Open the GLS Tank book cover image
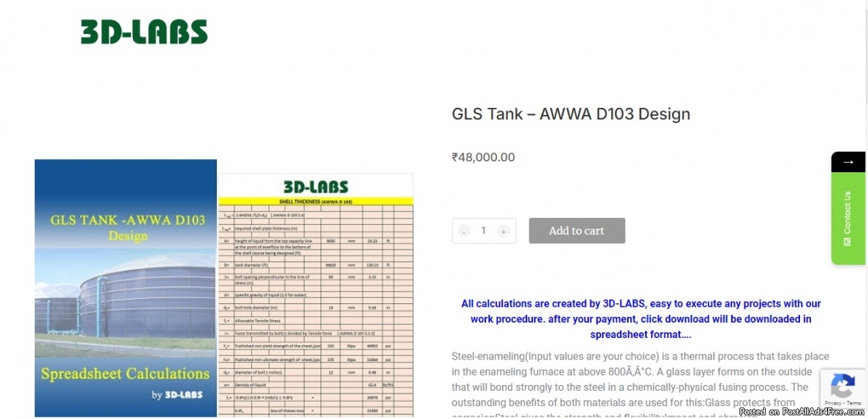This screenshot has width=868, height=419. 126,288
